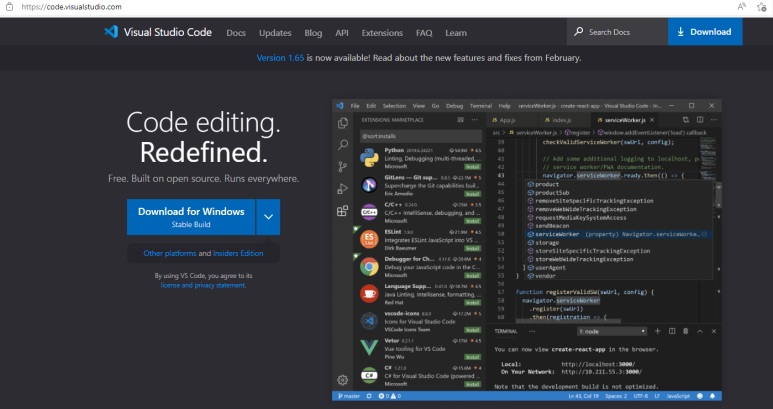773x409 pixels.
Task: Click Download for Windows Stable Build
Action: click(x=191, y=217)
